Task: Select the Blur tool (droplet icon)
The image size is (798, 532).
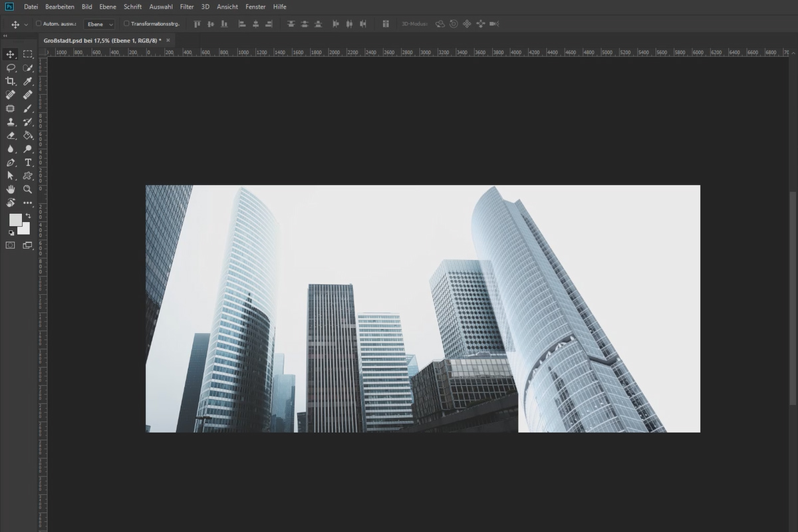Action: (x=11, y=149)
